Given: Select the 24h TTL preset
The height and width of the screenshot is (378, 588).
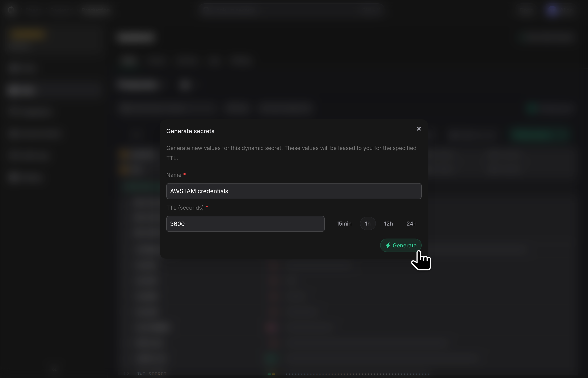Looking at the screenshot, I should 411,223.
